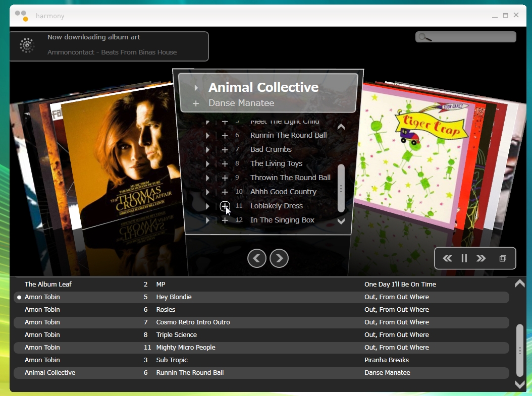
Task: Play track 6 Runnin The Round Ball
Action: [x=207, y=135]
